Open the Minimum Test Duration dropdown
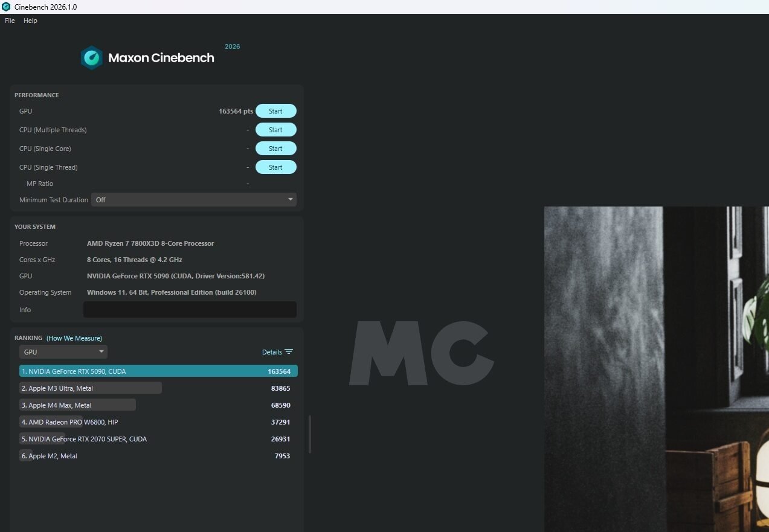The width and height of the screenshot is (769, 532). [x=193, y=199]
